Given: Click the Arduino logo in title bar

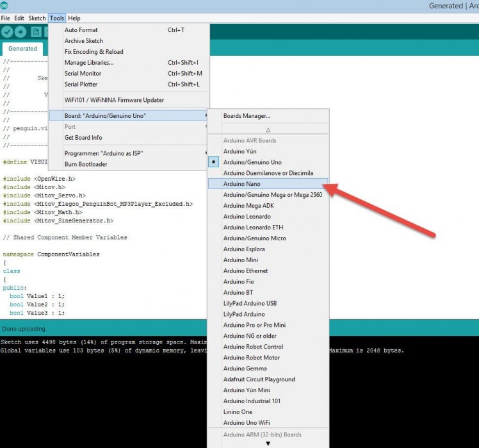Looking at the screenshot, I should coord(4,6).
